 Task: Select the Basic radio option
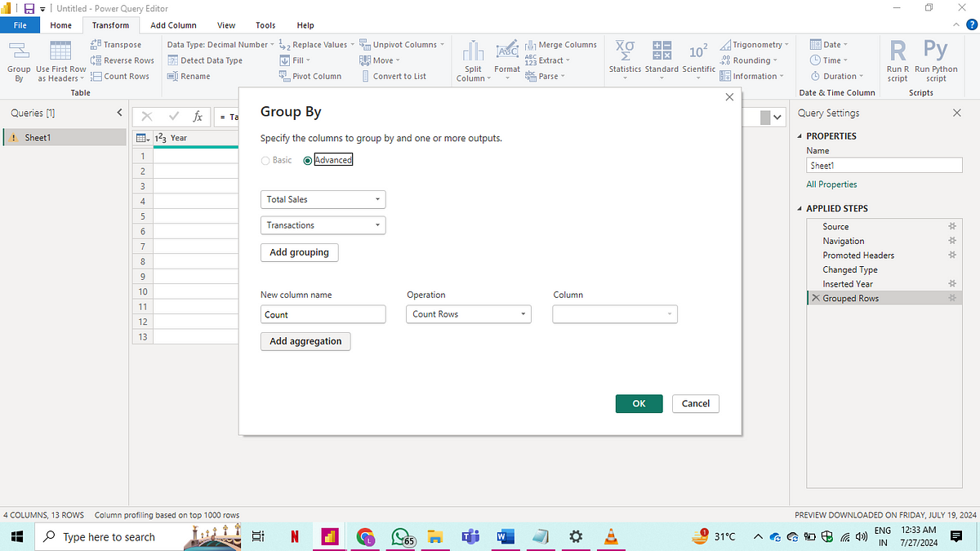(x=265, y=160)
